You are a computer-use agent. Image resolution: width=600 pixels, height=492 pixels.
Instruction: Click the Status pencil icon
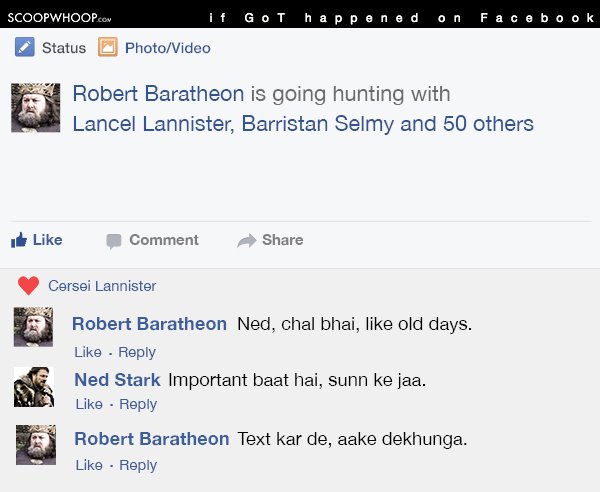point(24,47)
